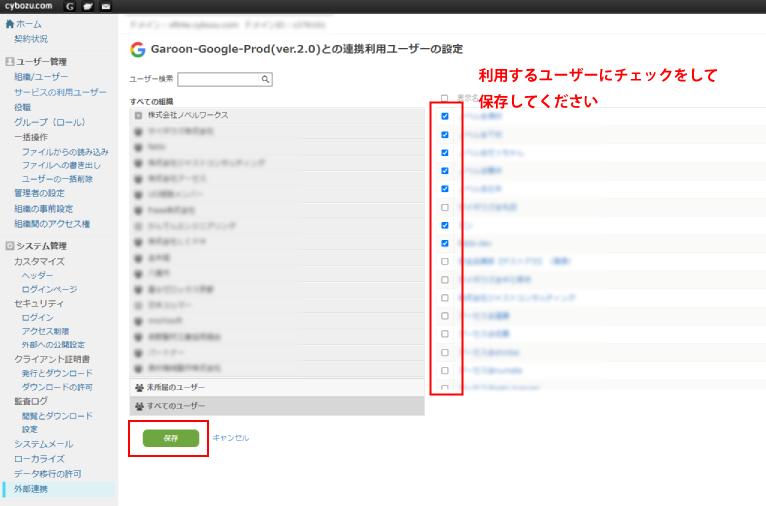
Task: Open 発行とダウンロード under クライアント証明書
Action: click(57, 373)
